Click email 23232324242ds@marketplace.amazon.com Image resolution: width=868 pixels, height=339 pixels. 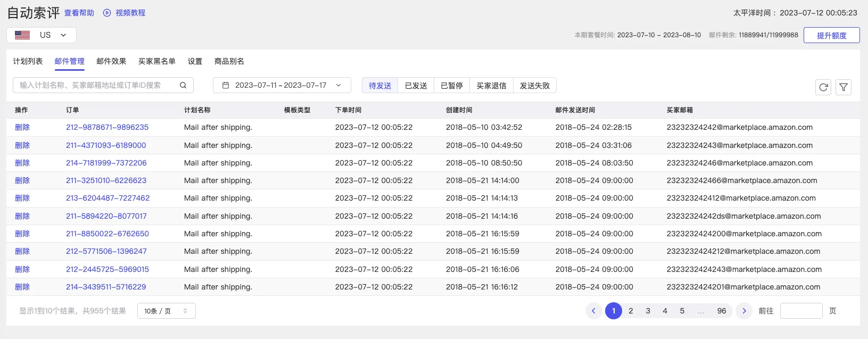pos(743,216)
